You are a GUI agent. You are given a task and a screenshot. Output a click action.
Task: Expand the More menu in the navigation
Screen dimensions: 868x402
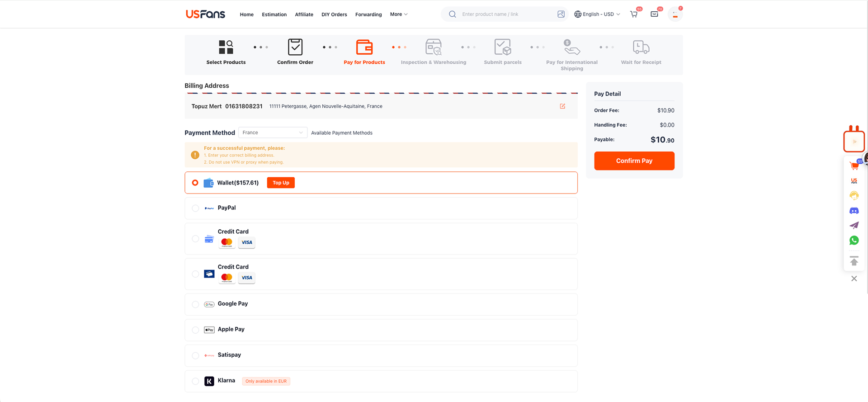[399, 14]
